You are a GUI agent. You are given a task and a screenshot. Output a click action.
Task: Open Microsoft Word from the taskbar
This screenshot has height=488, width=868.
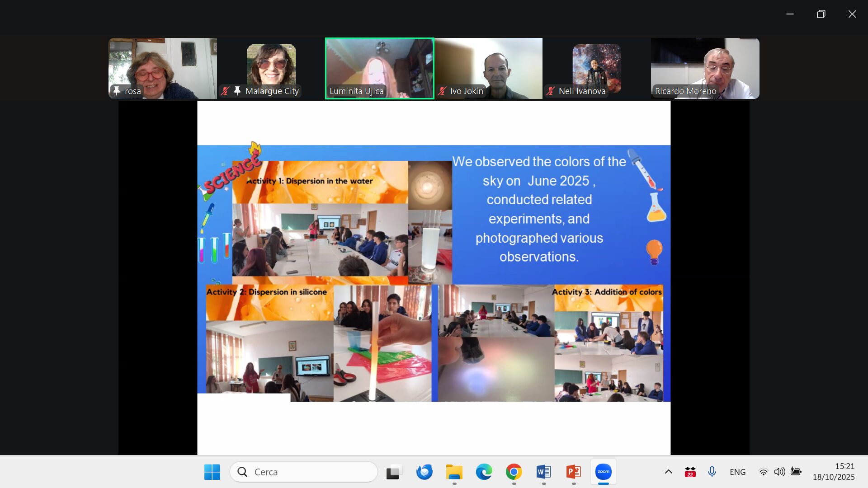point(543,472)
